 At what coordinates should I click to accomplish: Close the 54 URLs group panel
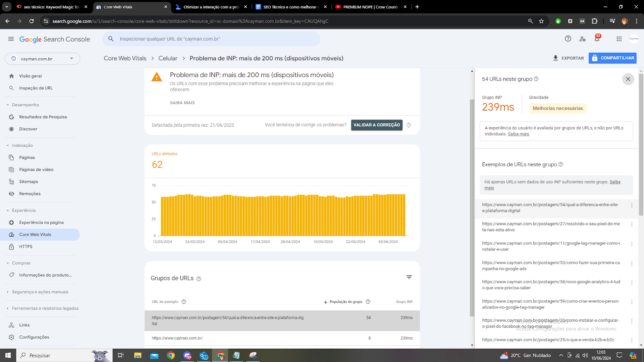tap(628, 79)
